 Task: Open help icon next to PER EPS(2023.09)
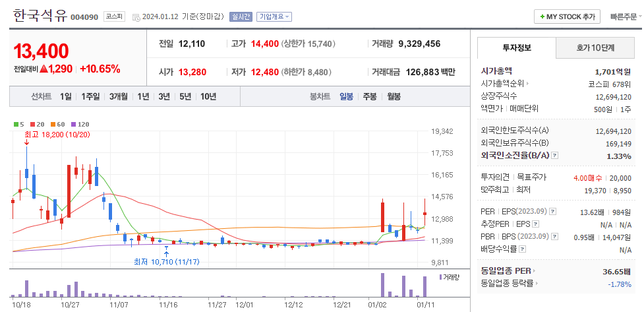[x=553, y=212]
